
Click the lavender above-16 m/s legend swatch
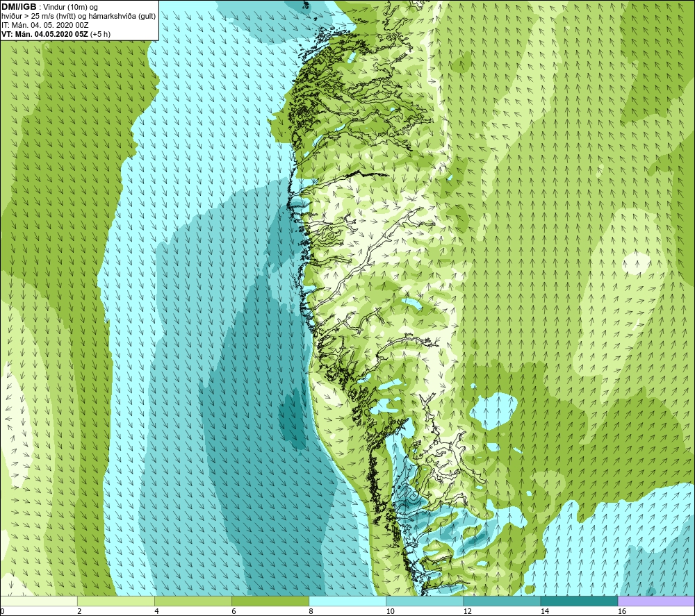pos(656,601)
